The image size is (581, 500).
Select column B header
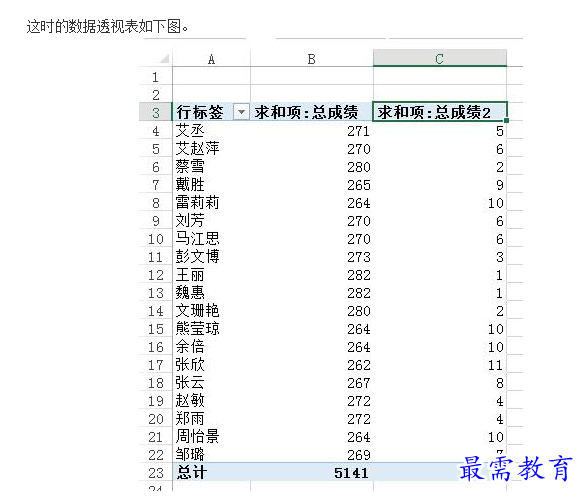[x=312, y=59]
